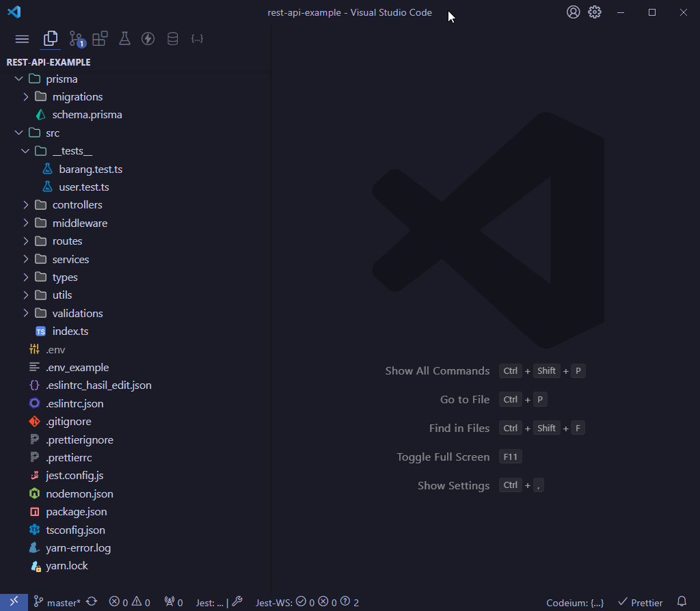Expand the middleware folder chevron
700x611 pixels.
pyautogui.click(x=26, y=223)
